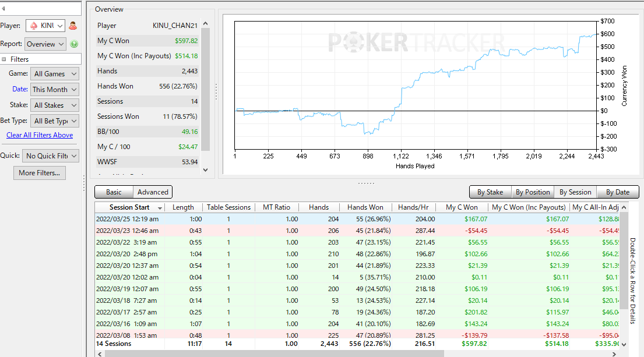The image size is (644, 357).
Task: Click BB/100 value 49.16
Action: (189, 132)
